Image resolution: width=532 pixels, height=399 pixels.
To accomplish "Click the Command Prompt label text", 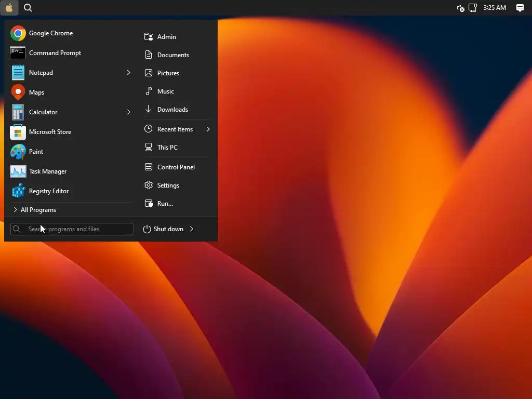I will point(55,53).
